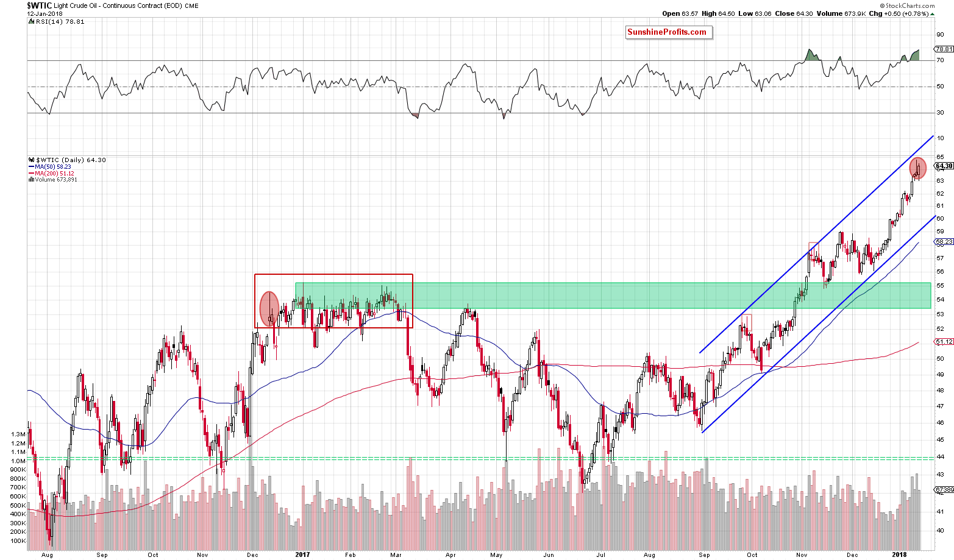The image size is (954, 560).
Task: Click the Volume 673.9K header value
Action: point(841,13)
